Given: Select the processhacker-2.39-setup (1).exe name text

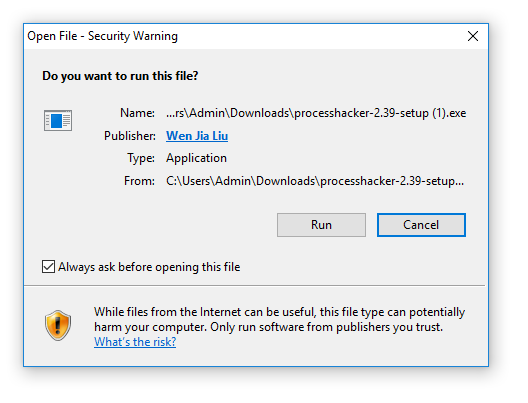Looking at the screenshot, I should (316, 113).
